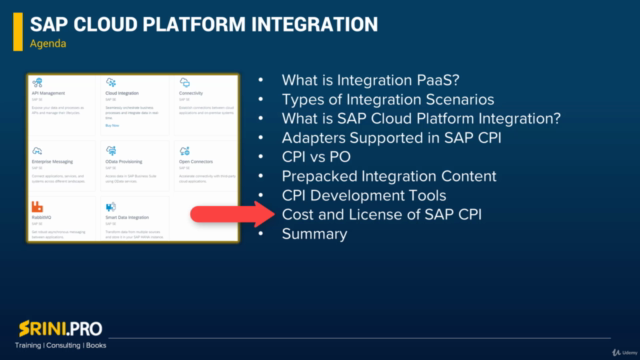Click the Cloud Integration tile icon
Viewport: 640px width, 360px height.
111,82
